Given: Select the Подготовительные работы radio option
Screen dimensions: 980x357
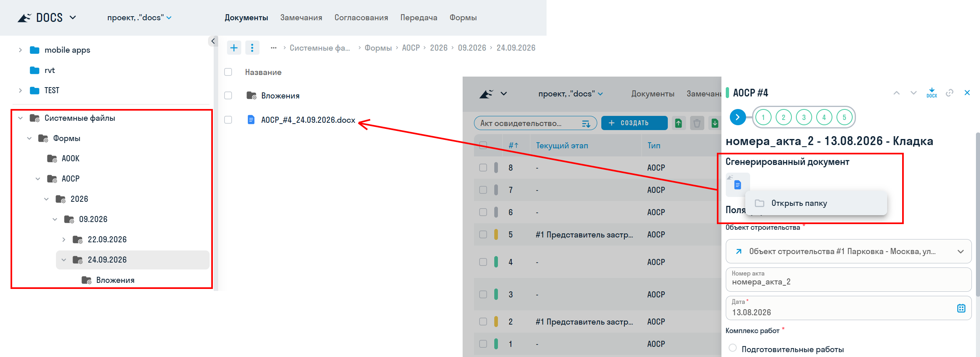Looking at the screenshot, I should tap(732, 348).
